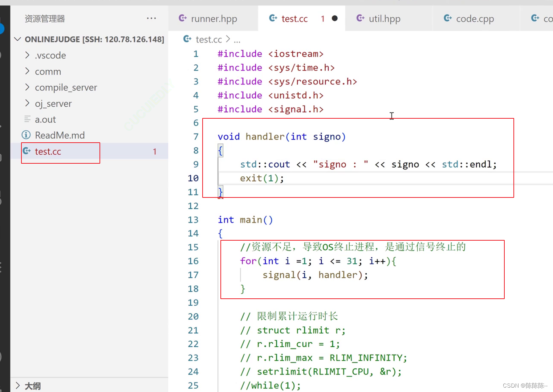This screenshot has height=392, width=553.
Task: Click the '// r.rlim_cur = 1;' comment
Action: 290,344
